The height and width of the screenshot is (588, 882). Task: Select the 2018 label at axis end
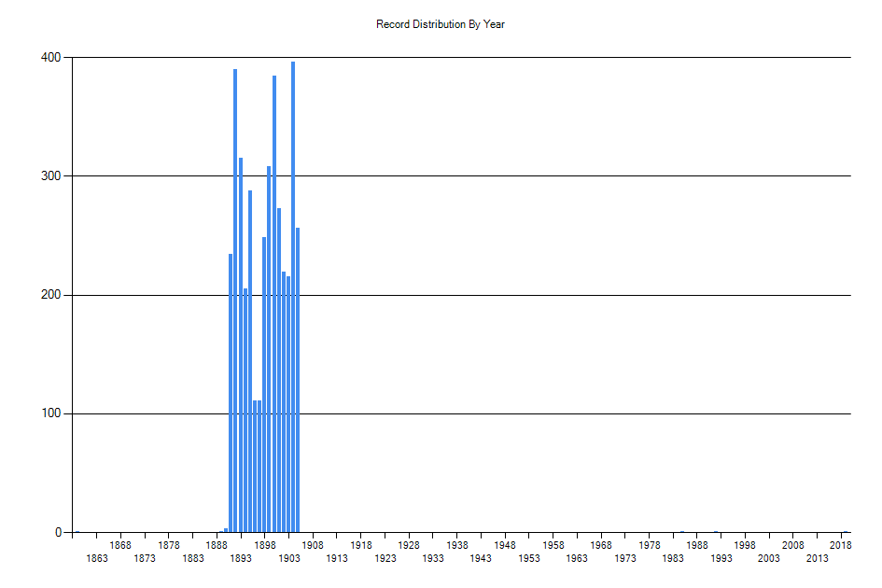click(840, 545)
